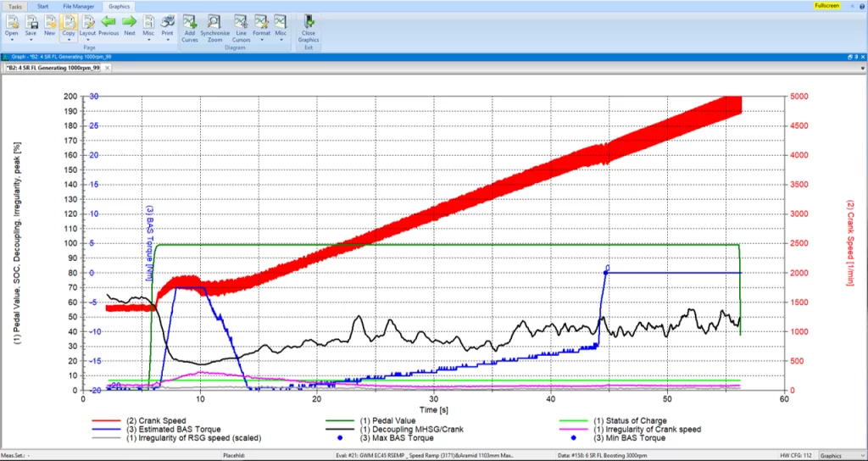868x461 pixels.
Task: Click the green Next page arrow
Action: pyautogui.click(x=129, y=21)
